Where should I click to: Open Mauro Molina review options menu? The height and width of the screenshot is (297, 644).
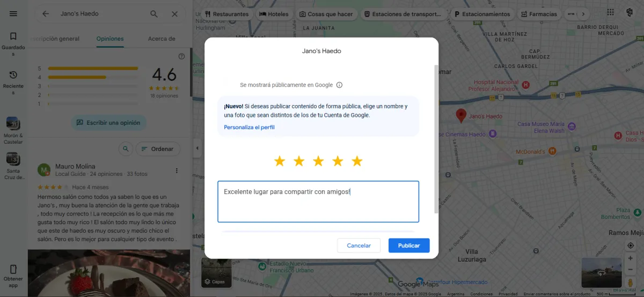[x=177, y=170]
